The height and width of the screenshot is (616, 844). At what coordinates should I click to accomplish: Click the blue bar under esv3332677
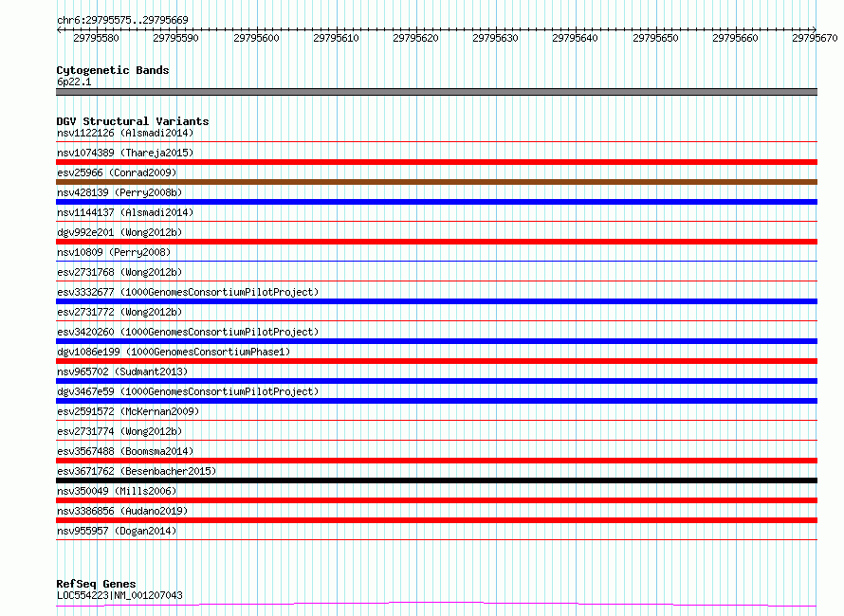[x=436, y=301]
